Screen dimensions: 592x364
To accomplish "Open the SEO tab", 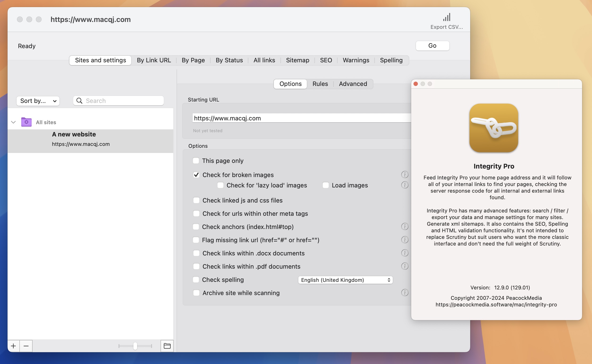I will (326, 60).
